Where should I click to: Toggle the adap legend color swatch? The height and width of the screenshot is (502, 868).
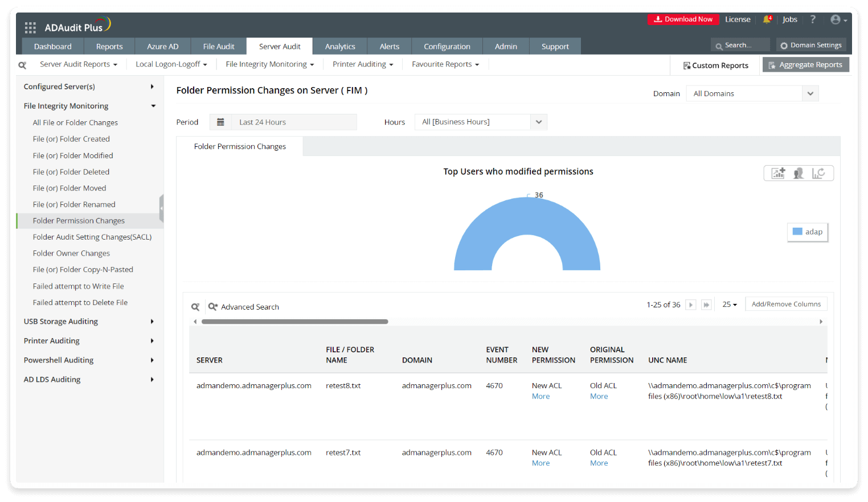797,232
